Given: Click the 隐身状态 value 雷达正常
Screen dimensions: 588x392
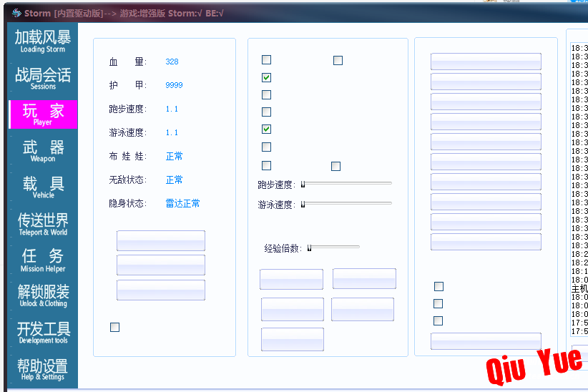Looking at the screenshot, I should click(x=182, y=203).
